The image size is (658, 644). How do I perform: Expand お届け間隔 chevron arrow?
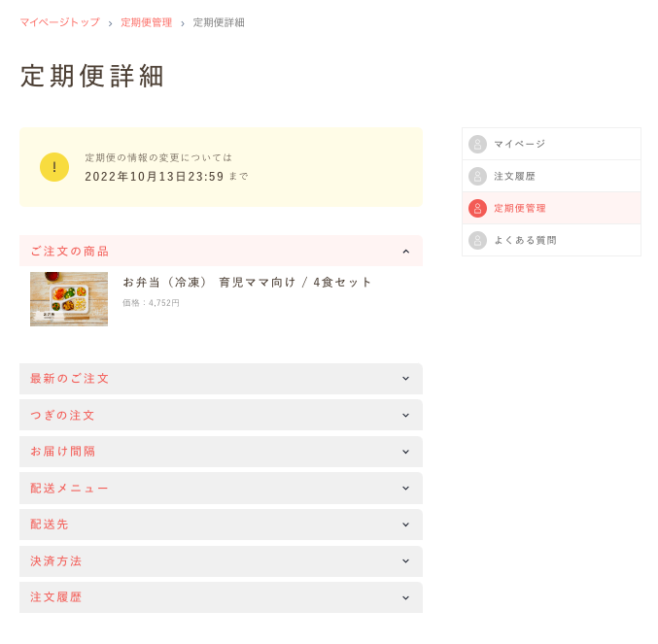tap(406, 452)
